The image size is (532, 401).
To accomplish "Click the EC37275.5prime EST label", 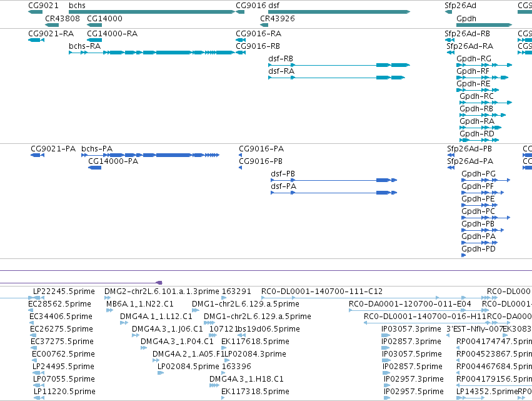I will pos(62,342).
